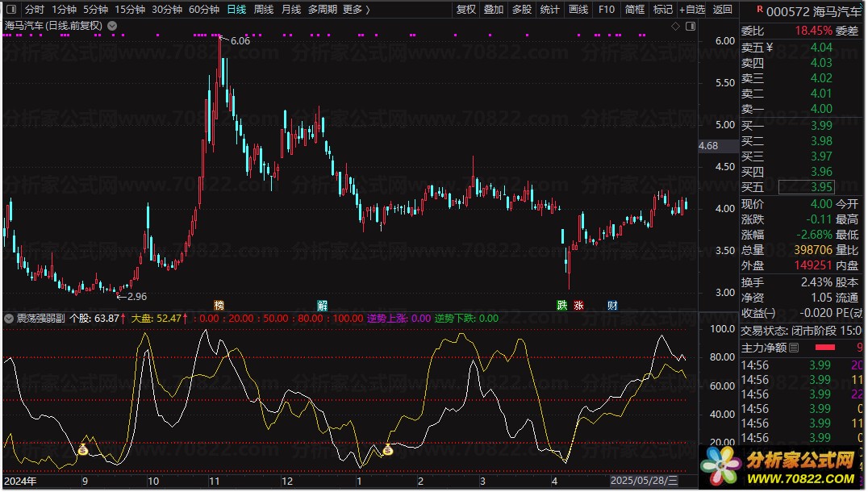The width and height of the screenshot is (868, 492).
Task: Click the 现价 4.00 value
Action: tap(821, 204)
